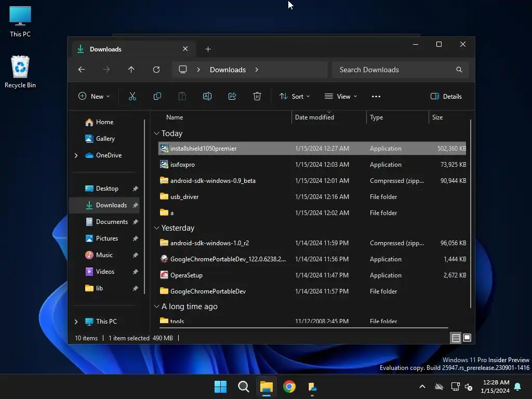
Task: Click the vertical scrollbar of file list
Action: click(x=471, y=214)
